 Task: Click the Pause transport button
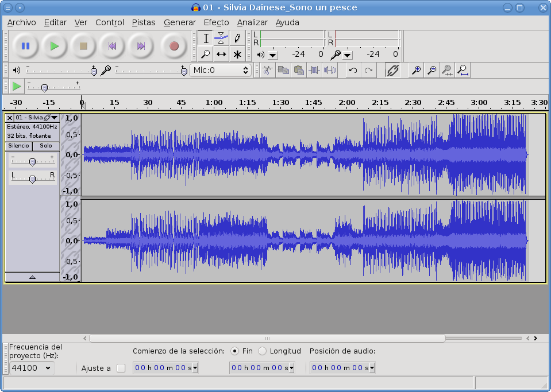tap(25, 46)
